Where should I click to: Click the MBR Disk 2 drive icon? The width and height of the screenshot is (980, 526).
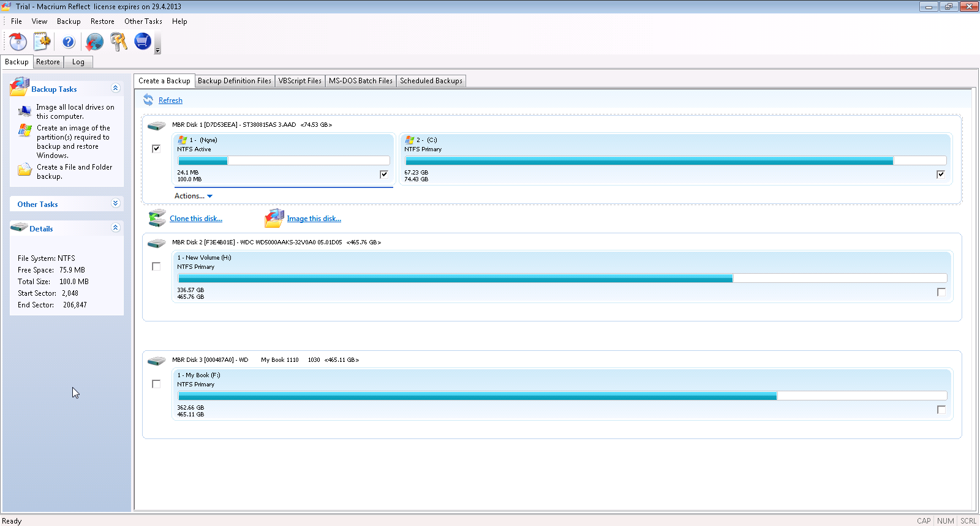157,243
